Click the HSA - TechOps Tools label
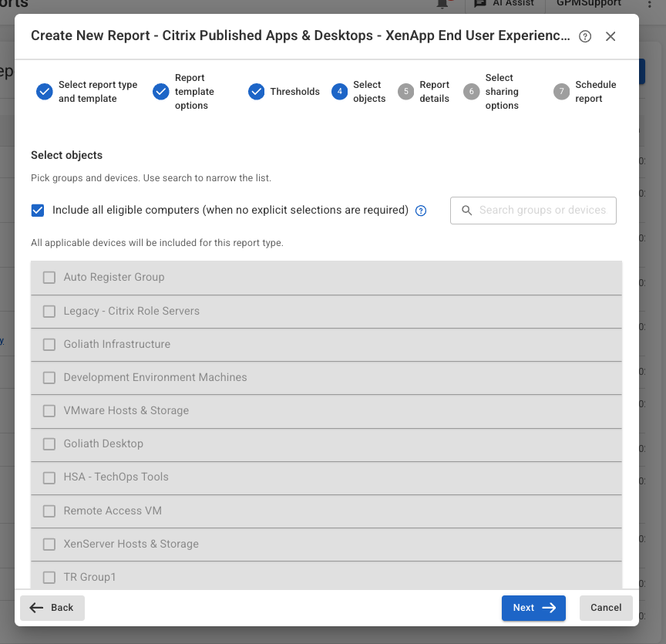 pyautogui.click(x=116, y=477)
